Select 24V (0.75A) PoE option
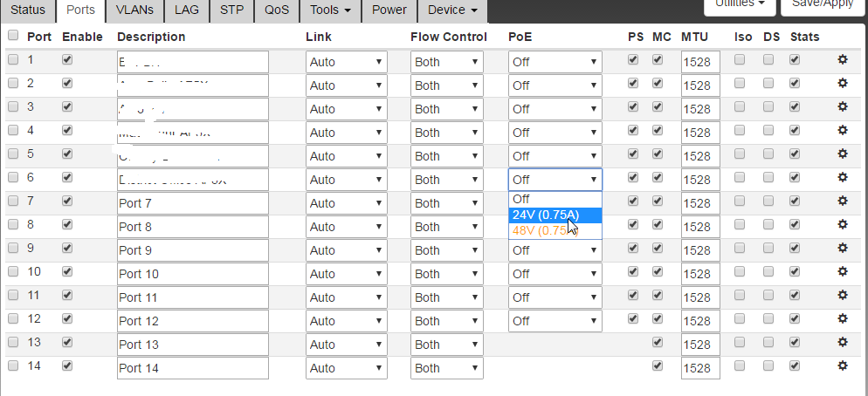 [546, 215]
